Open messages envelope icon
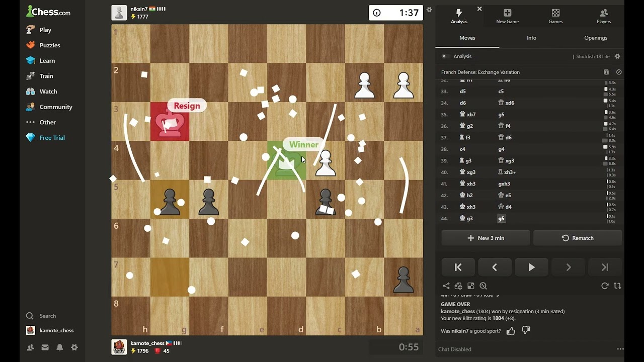 click(45, 347)
